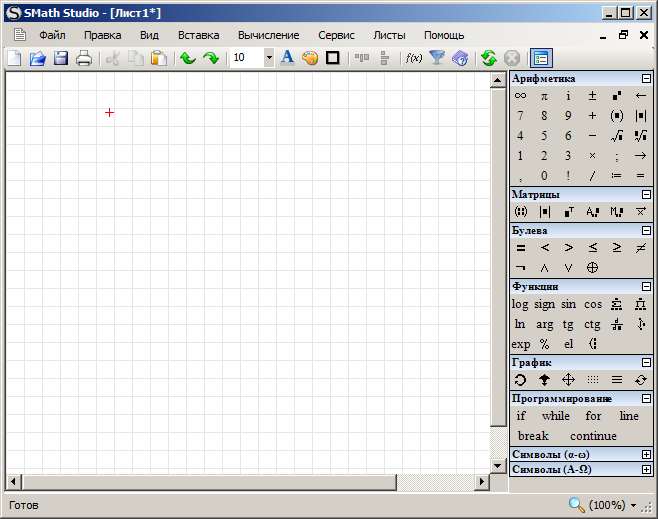Open the font size dropdown
This screenshot has width=658, height=519.
pyautogui.click(x=269, y=58)
